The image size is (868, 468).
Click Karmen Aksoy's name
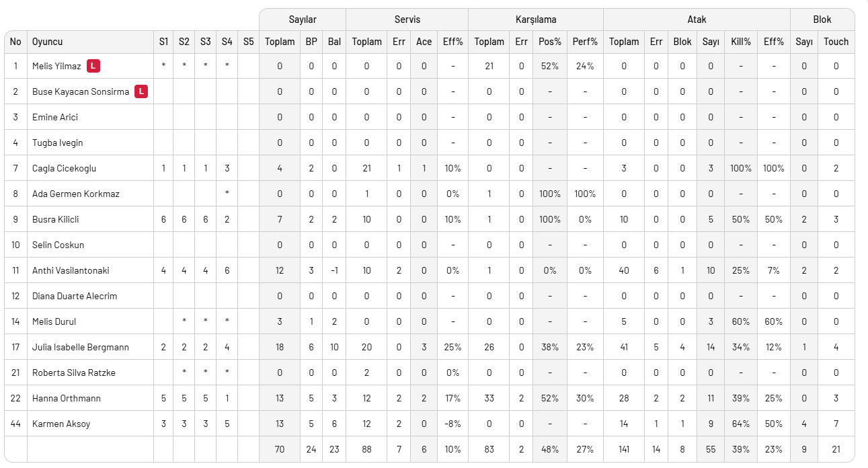point(61,424)
